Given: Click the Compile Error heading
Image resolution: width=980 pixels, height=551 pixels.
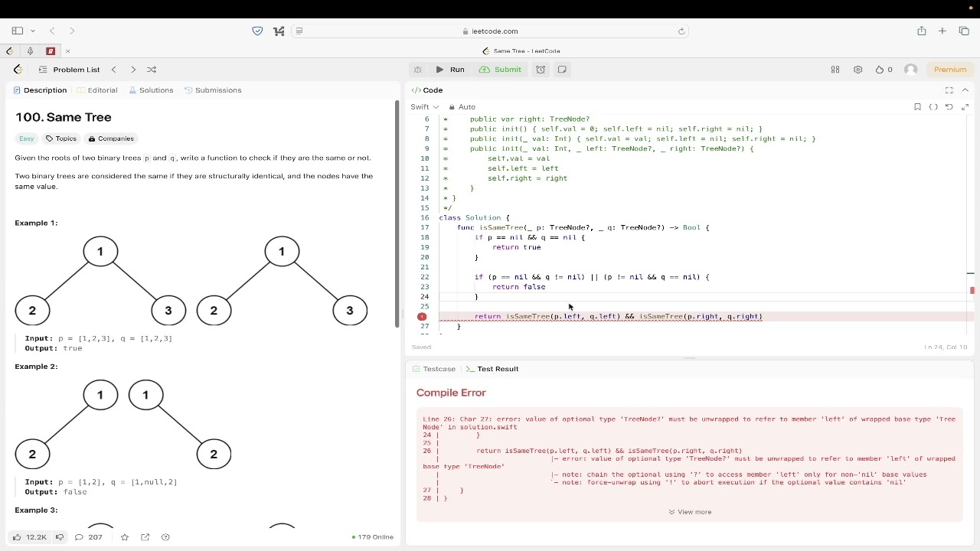Looking at the screenshot, I should (x=451, y=393).
